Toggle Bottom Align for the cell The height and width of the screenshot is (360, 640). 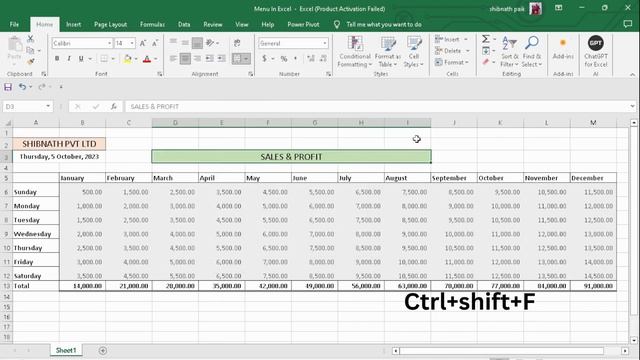click(197, 42)
